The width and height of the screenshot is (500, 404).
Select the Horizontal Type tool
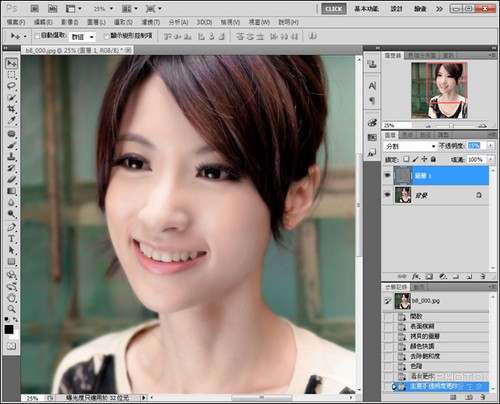tap(12, 239)
